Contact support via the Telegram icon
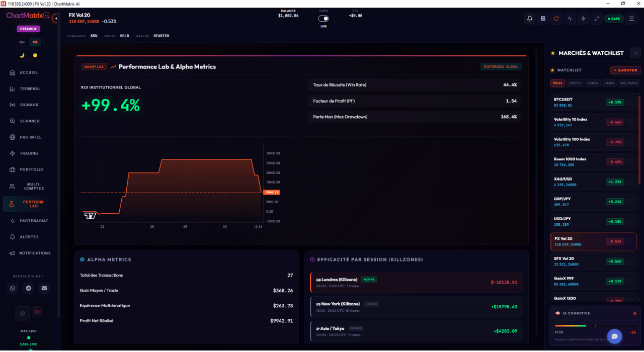 29,288
